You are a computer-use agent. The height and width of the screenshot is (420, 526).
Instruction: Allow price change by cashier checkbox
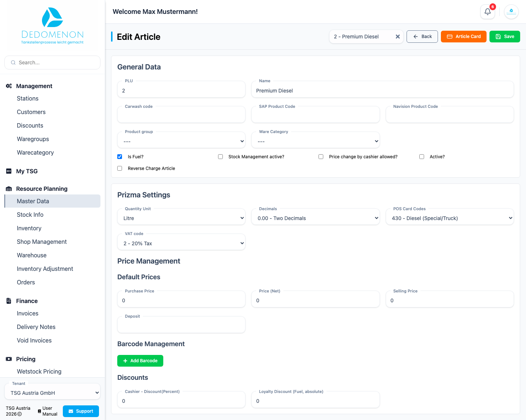321,156
